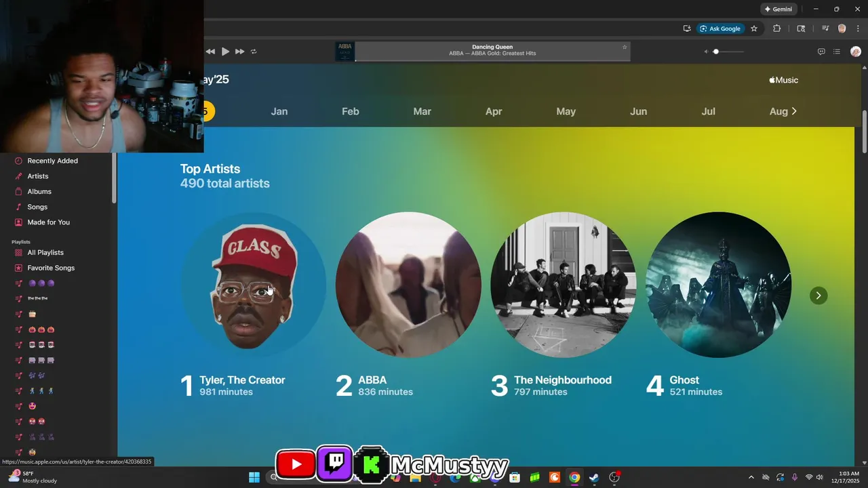This screenshot has height=488, width=868.
Task: Open Gemini in Chrome
Action: 778,9
